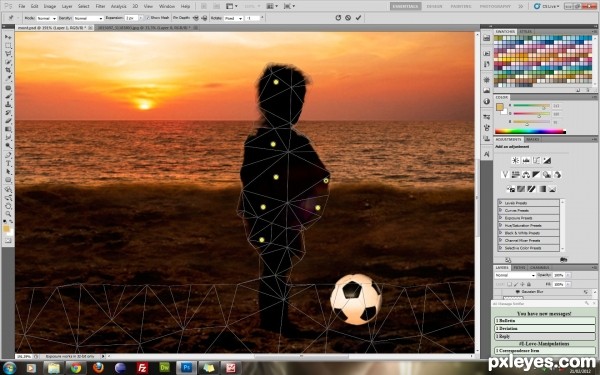Click the Expansion value field
This screenshot has height=375, width=600.
(131, 18)
